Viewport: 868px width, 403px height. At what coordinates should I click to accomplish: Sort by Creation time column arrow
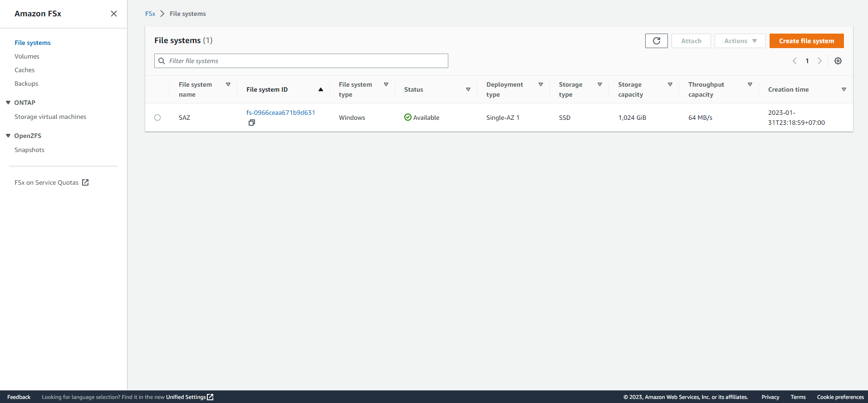pyautogui.click(x=844, y=89)
